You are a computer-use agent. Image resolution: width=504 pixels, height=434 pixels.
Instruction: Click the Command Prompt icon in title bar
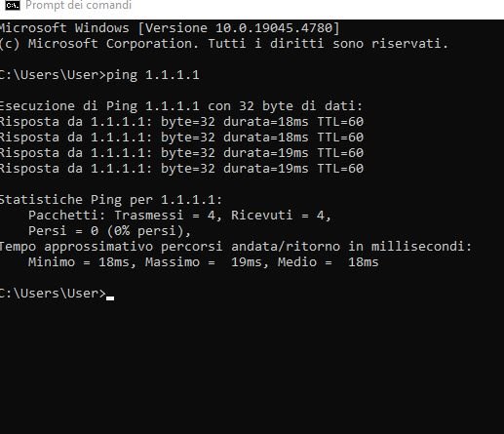point(13,5)
